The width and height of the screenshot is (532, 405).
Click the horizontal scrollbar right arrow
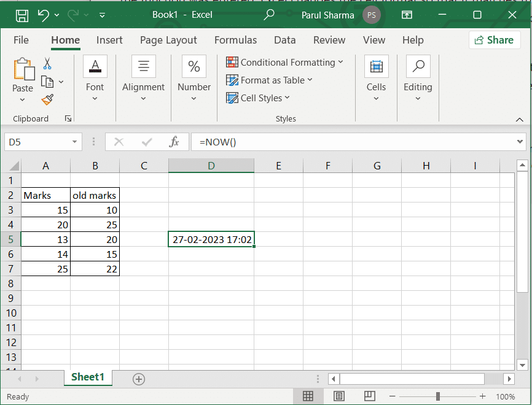point(509,379)
